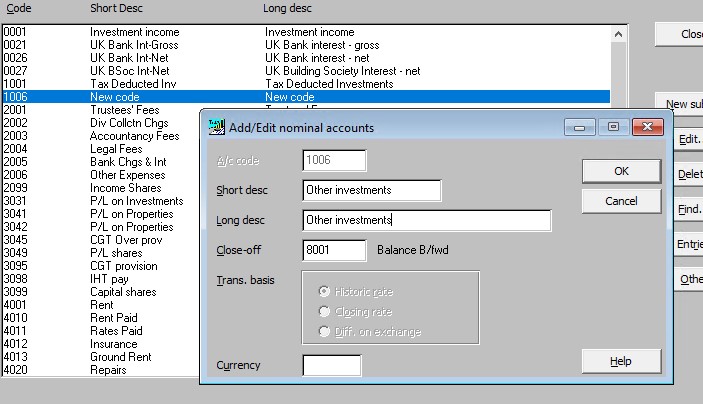
Task: Focus the Currency input field
Action: [332, 365]
